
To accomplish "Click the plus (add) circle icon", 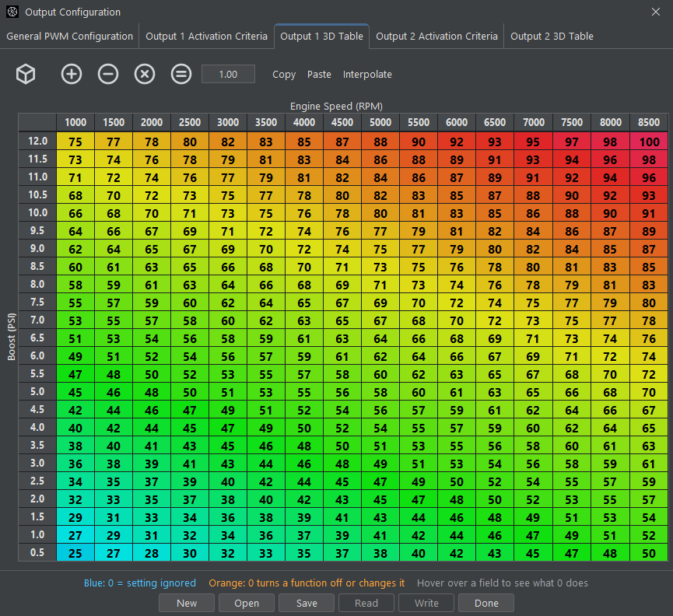I will [72, 74].
